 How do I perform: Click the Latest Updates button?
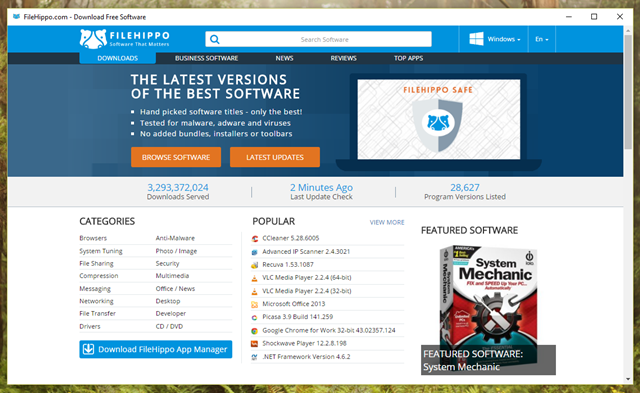click(x=275, y=157)
